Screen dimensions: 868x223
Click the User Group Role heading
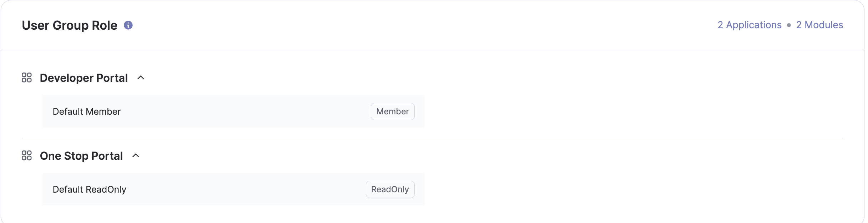pos(70,25)
